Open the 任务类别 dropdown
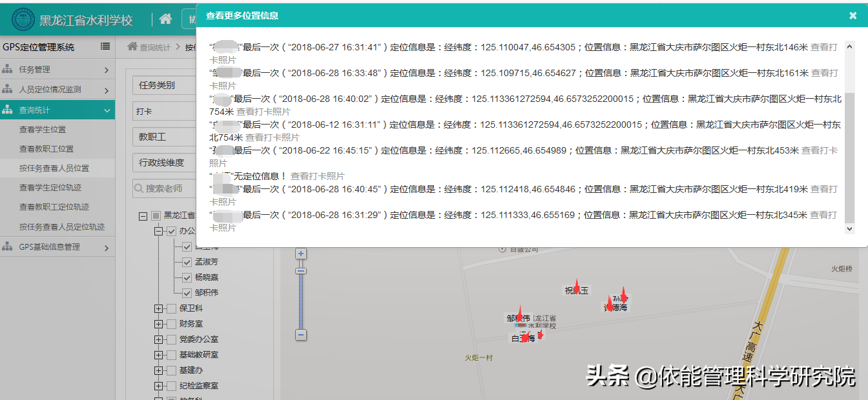The width and height of the screenshot is (868, 400). pos(164,85)
